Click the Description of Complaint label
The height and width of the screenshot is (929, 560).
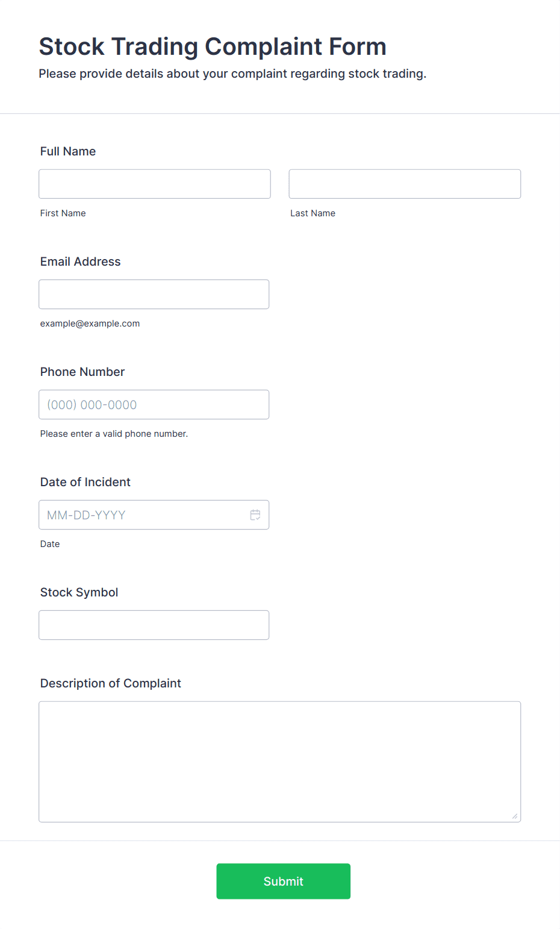pyautogui.click(x=111, y=683)
